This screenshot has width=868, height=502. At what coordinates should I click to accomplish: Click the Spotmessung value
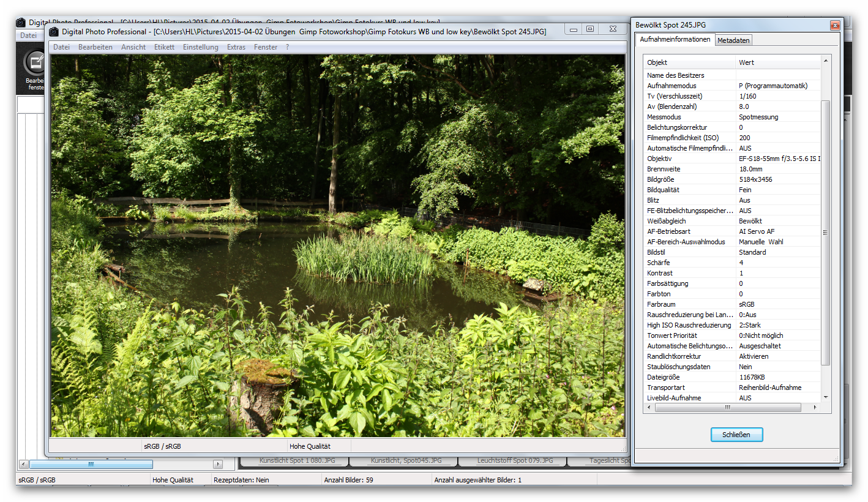(x=760, y=117)
